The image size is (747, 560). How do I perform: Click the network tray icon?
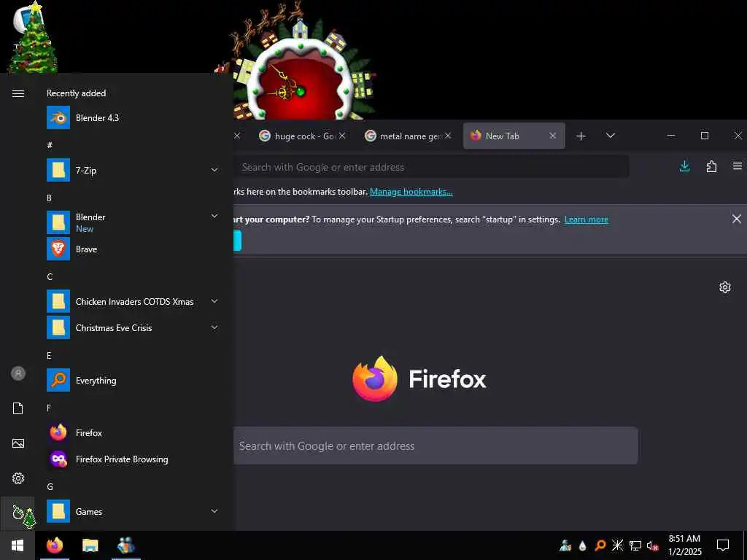click(635, 545)
